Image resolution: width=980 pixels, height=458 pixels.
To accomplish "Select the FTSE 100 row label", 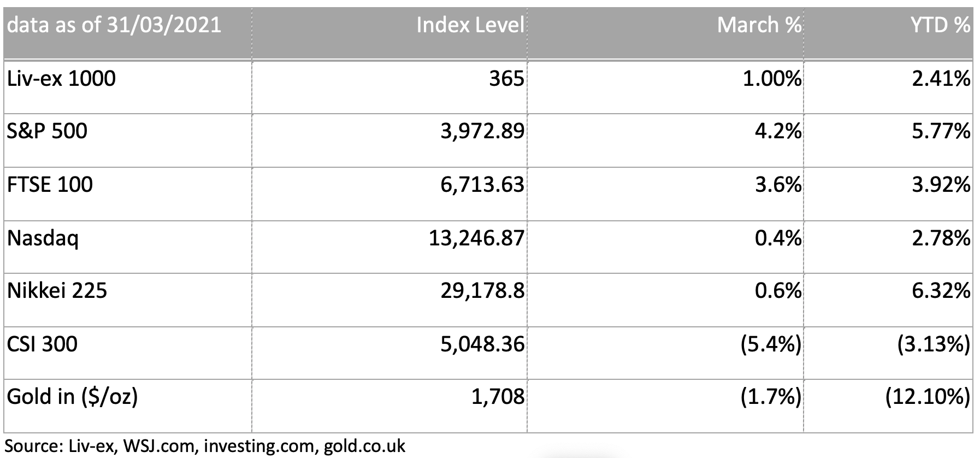I will coord(50,185).
